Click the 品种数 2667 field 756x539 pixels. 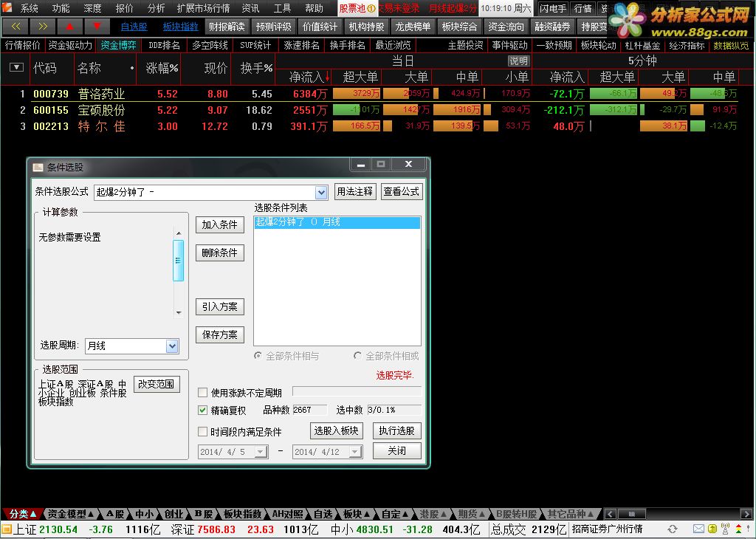click(309, 411)
